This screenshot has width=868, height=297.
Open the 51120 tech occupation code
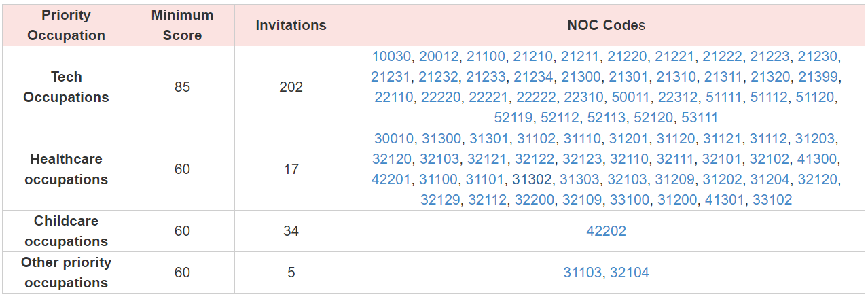point(815,97)
